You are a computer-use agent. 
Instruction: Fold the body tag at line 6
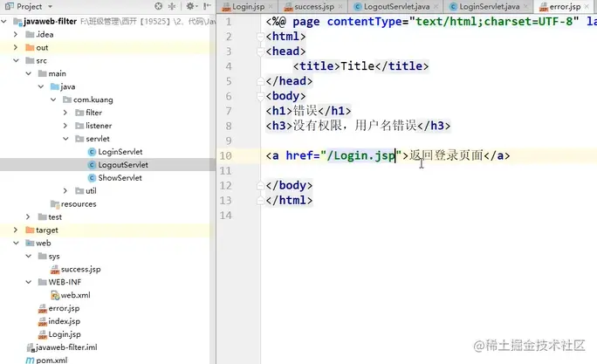tap(260, 96)
